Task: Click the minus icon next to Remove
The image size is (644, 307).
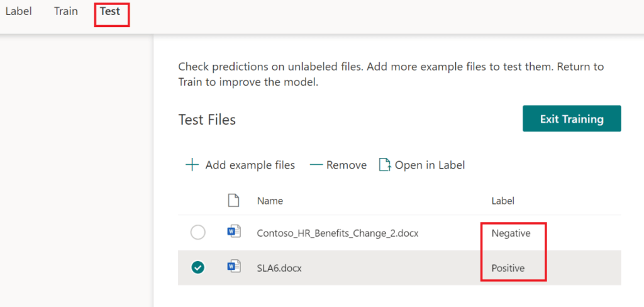Action: click(x=316, y=165)
